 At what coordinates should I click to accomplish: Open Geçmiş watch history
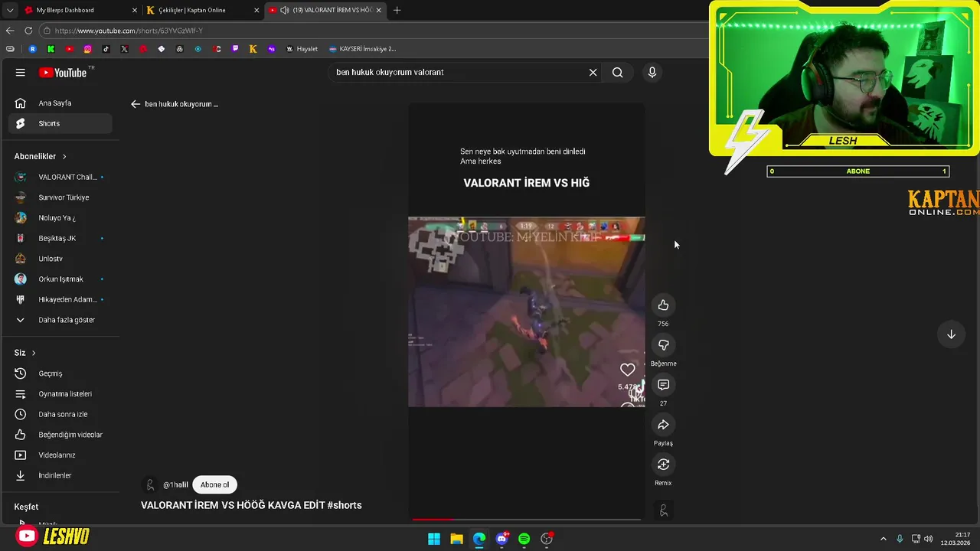[x=60, y=373]
